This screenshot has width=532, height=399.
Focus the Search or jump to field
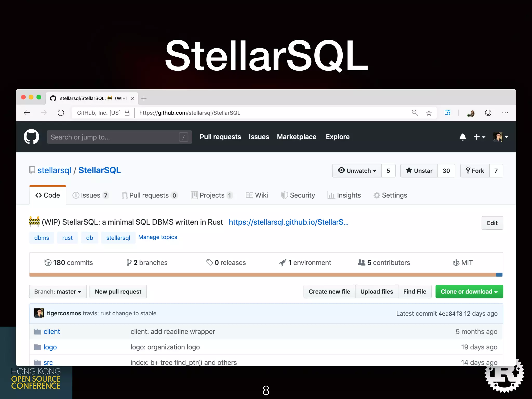(x=119, y=137)
